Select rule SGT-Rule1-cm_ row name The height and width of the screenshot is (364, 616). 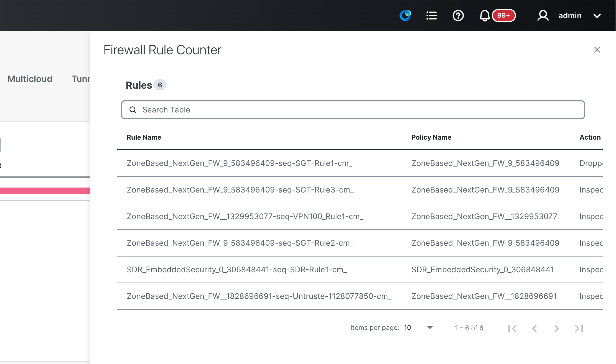click(x=240, y=163)
